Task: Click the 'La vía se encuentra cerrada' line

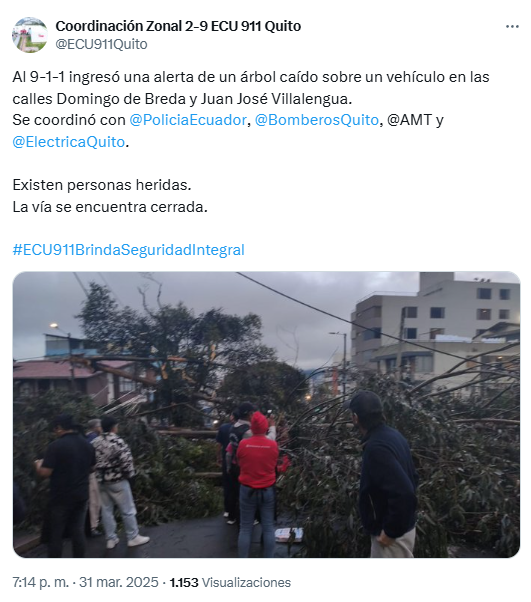Action: [x=110, y=207]
